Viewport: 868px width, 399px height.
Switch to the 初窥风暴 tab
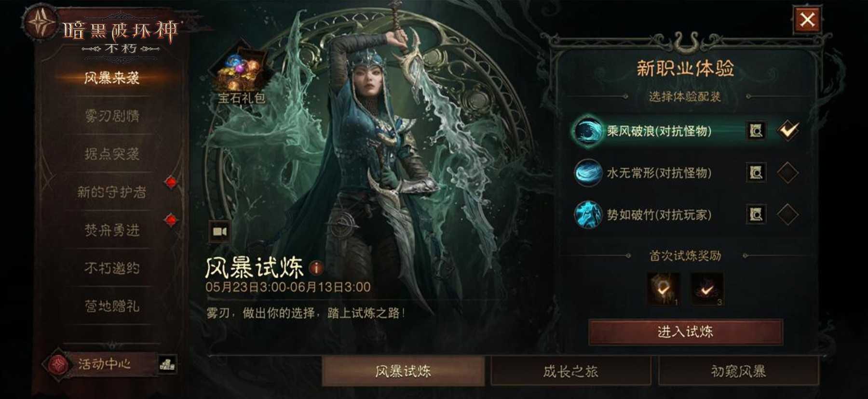coord(738,371)
